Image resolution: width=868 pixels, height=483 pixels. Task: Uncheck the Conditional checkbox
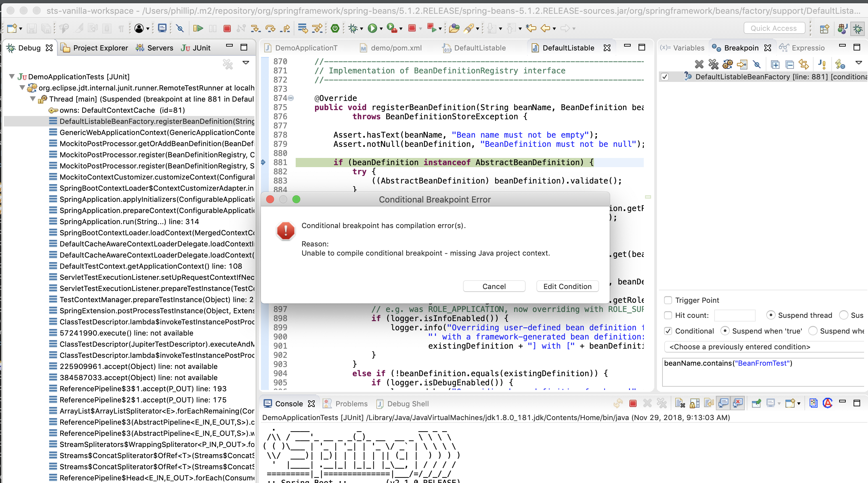pos(668,331)
